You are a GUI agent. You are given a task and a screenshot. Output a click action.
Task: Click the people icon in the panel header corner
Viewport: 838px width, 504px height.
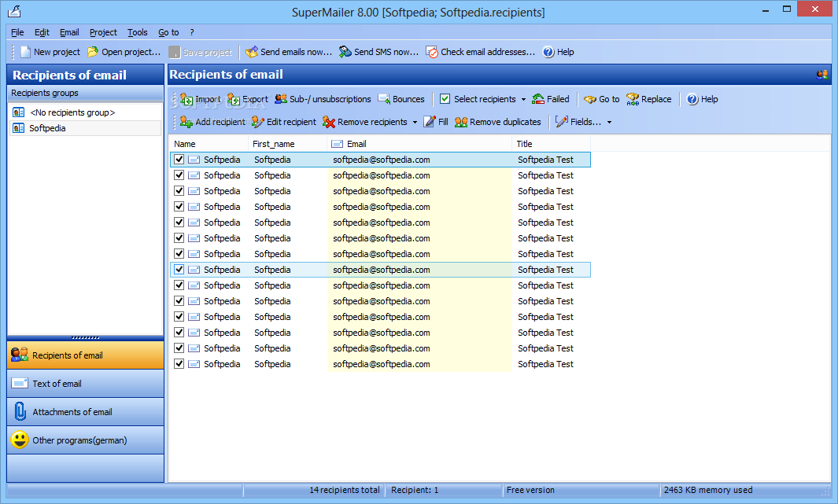point(822,75)
